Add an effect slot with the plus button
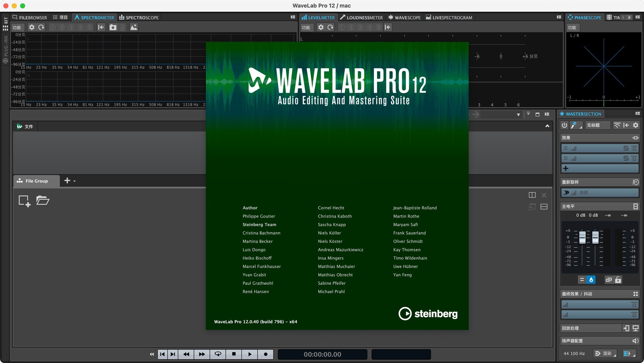The image size is (644, 363). [x=566, y=168]
